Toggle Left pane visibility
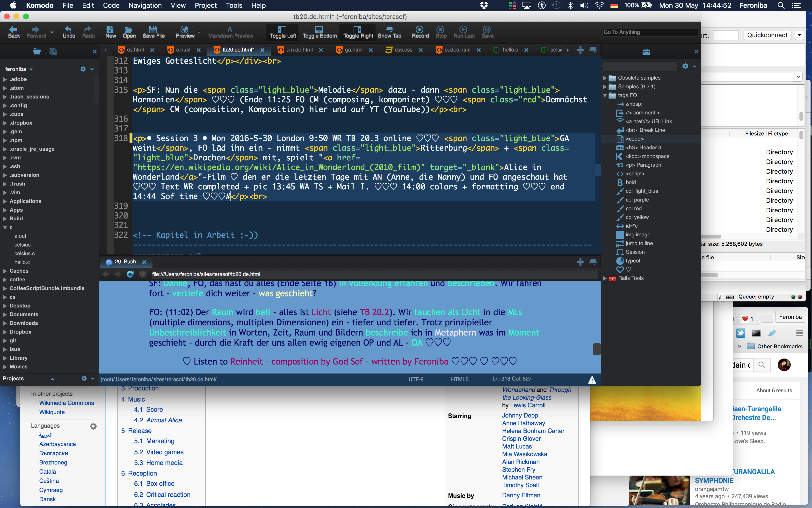The image size is (812, 508). pyautogui.click(x=283, y=32)
